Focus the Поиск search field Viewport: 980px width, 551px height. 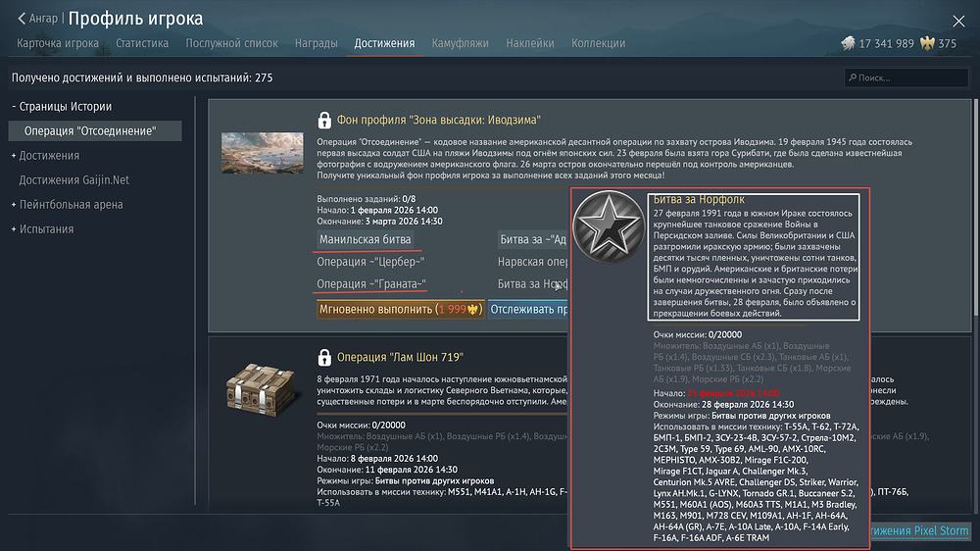pyautogui.click(x=906, y=77)
